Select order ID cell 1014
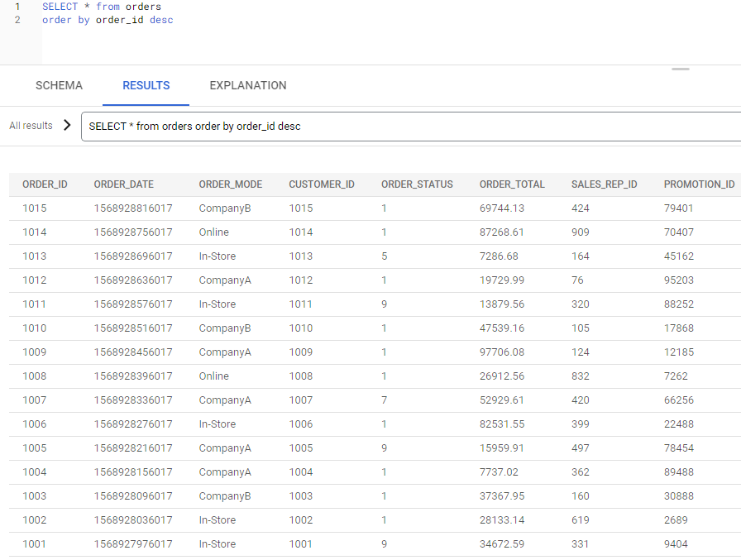This screenshot has width=741, height=560. click(x=35, y=232)
